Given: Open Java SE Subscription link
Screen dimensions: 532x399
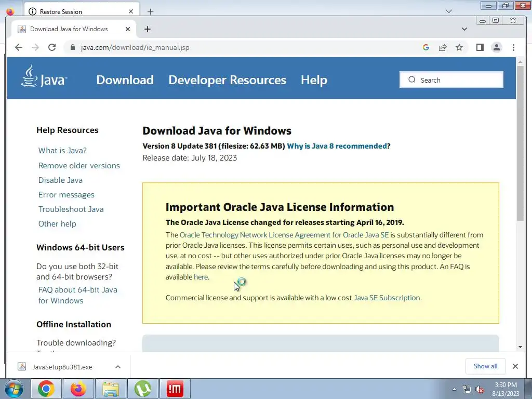Looking at the screenshot, I should pyautogui.click(x=387, y=298).
